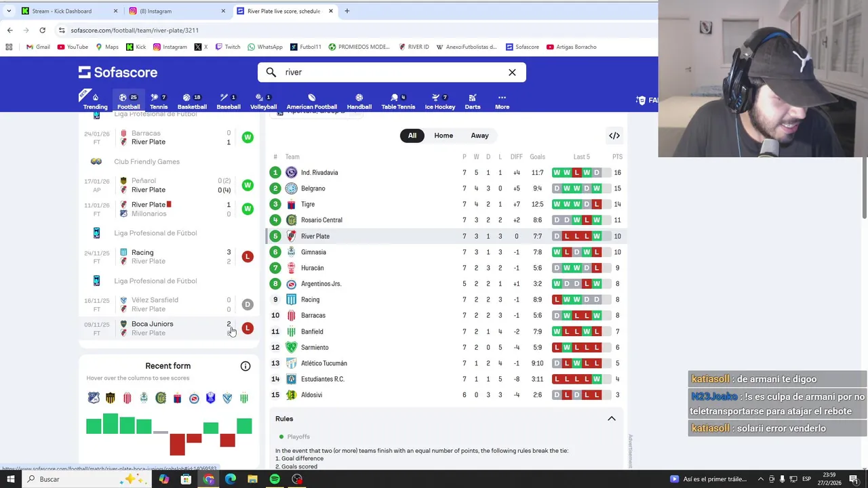Open the Tennis sport tab
The image size is (868, 488).
tap(159, 102)
